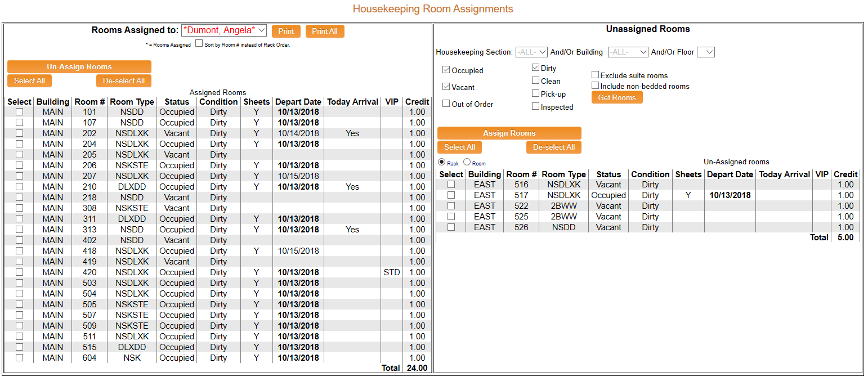Click De-select All in the Unassigned Rooms panel
Viewport: 868px width, 381px height.
pos(553,147)
